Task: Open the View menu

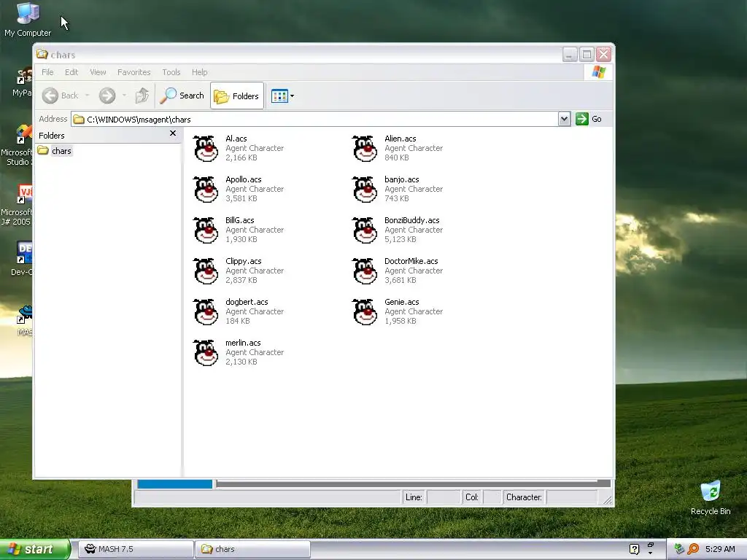Action: pos(98,72)
